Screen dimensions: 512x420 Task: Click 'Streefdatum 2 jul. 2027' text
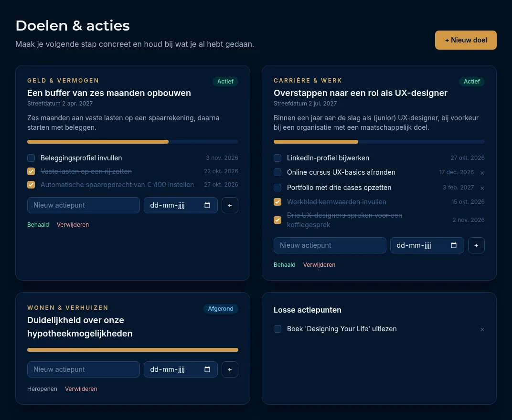(x=305, y=104)
